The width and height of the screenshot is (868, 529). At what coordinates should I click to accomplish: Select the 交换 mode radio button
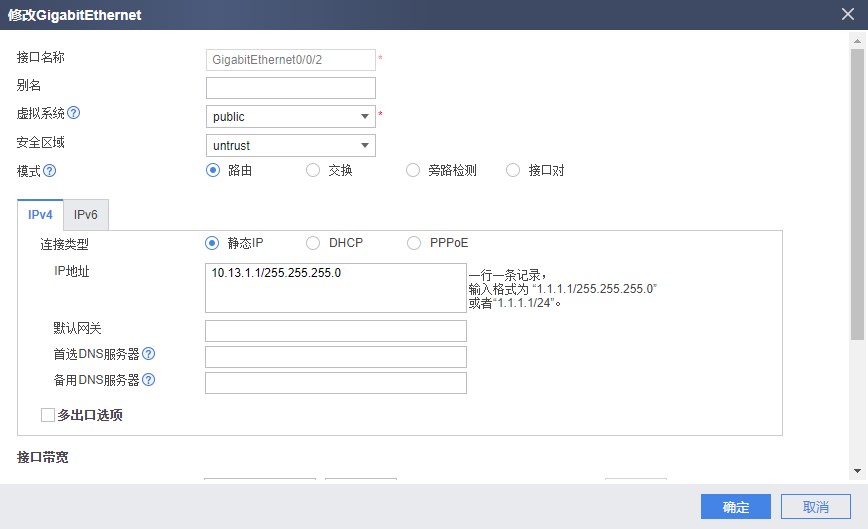click(x=313, y=170)
